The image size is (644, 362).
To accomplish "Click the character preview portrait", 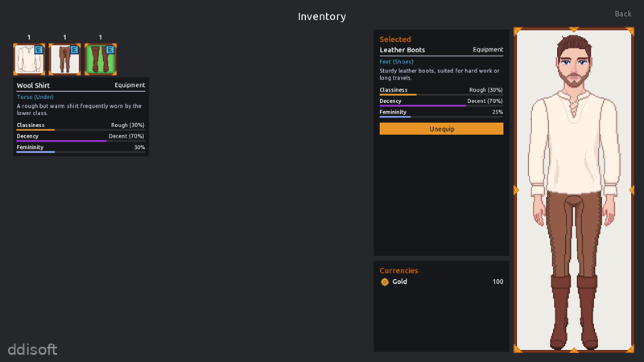I will click(574, 190).
